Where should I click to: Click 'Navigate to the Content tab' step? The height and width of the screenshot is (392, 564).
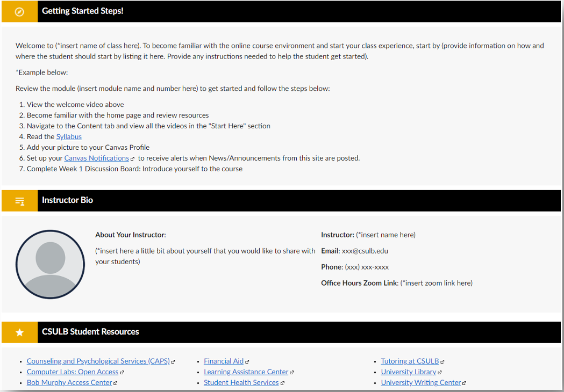pyautogui.click(x=148, y=126)
